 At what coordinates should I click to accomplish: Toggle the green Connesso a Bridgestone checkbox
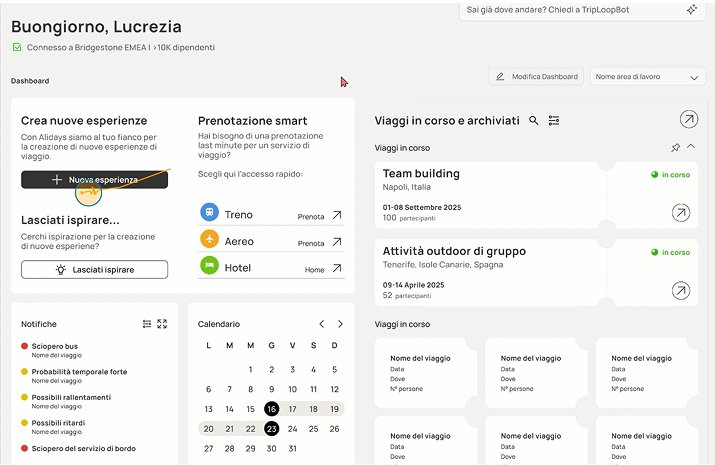(17, 47)
